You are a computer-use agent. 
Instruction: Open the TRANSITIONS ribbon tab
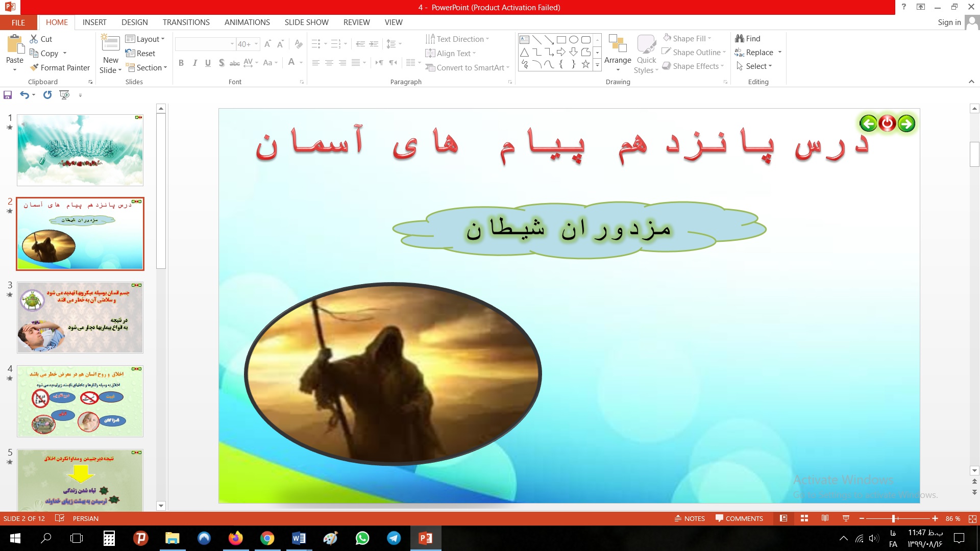coord(186,22)
